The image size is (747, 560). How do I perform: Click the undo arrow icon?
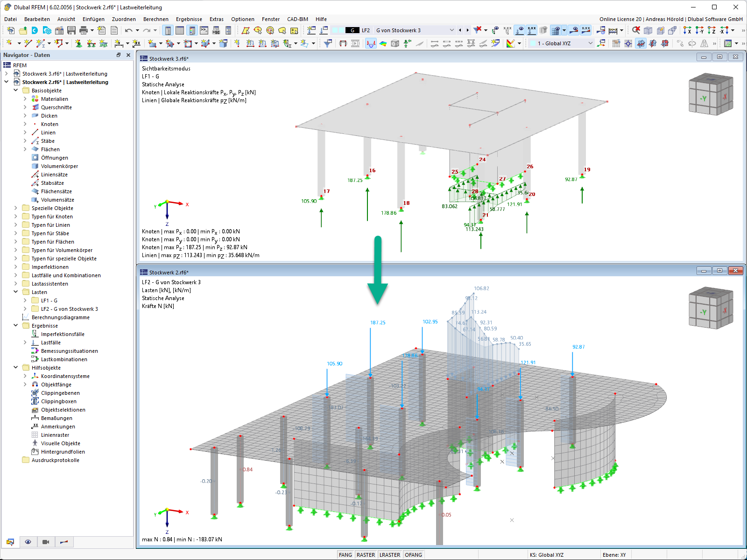point(128,30)
